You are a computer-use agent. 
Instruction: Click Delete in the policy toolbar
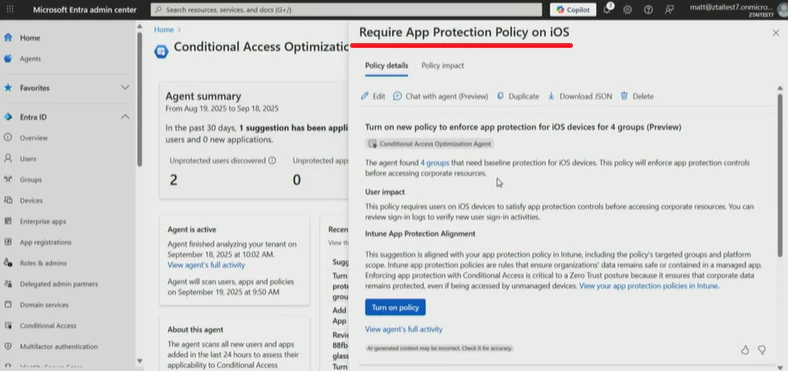(x=637, y=97)
